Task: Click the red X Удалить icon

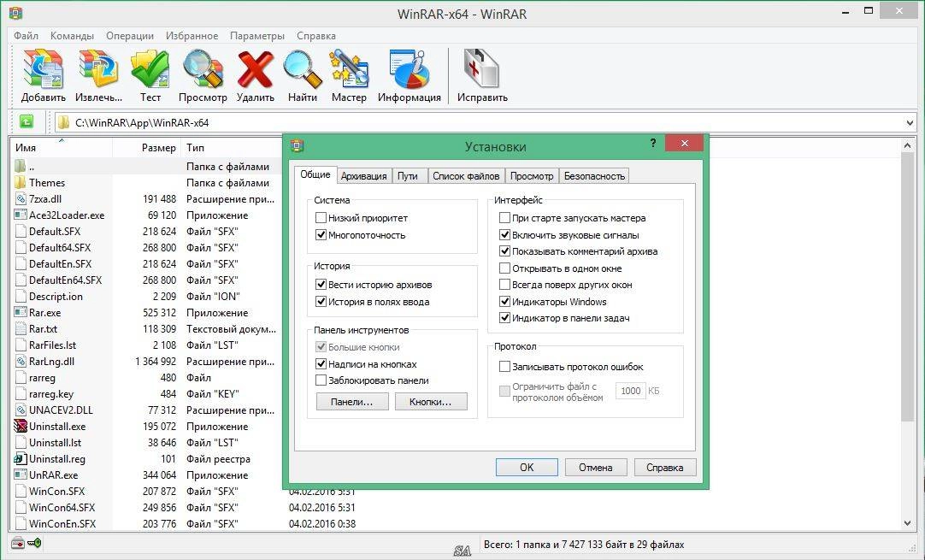Action: [255, 69]
